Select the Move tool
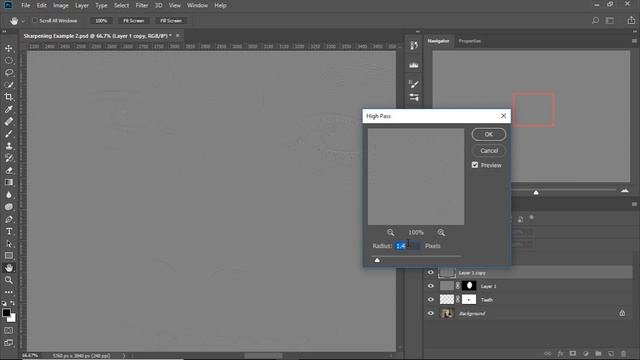 [9, 48]
